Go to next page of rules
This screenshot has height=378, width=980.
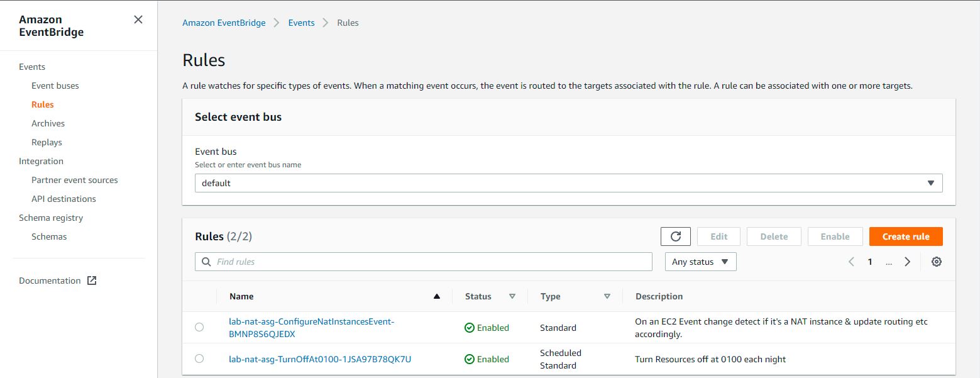[907, 262]
